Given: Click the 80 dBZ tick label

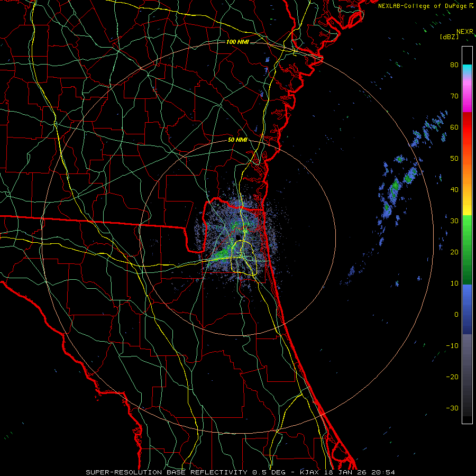Looking at the screenshot, I should pos(454,65).
